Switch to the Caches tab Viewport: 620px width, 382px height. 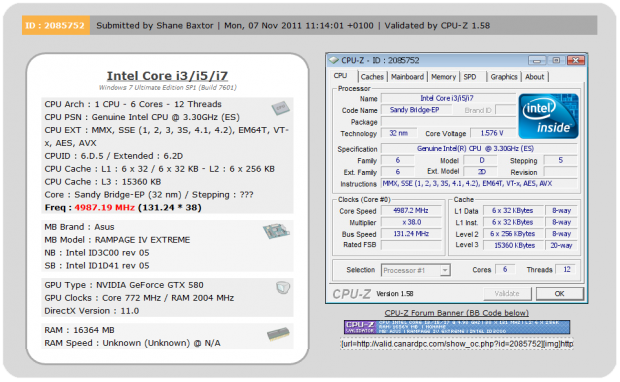tap(372, 77)
